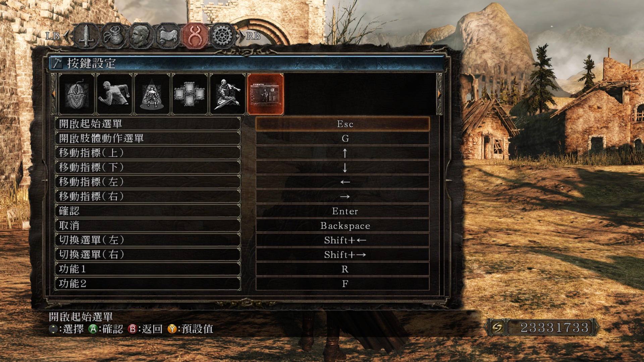Change the 取消 Backspace key binding

pos(342,226)
